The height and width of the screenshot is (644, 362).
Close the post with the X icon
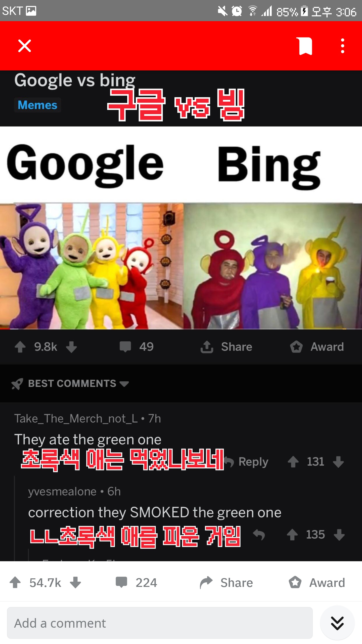pyautogui.click(x=25, y=46)
